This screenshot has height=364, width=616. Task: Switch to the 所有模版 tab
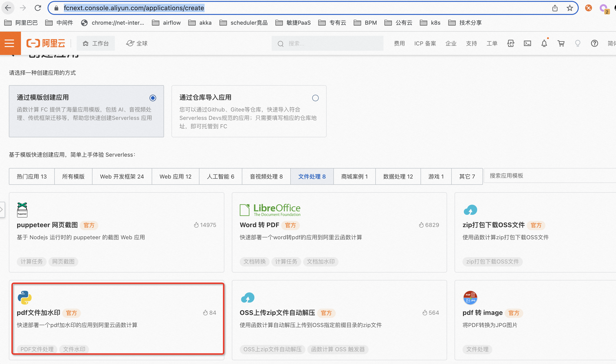coord(73,176)
